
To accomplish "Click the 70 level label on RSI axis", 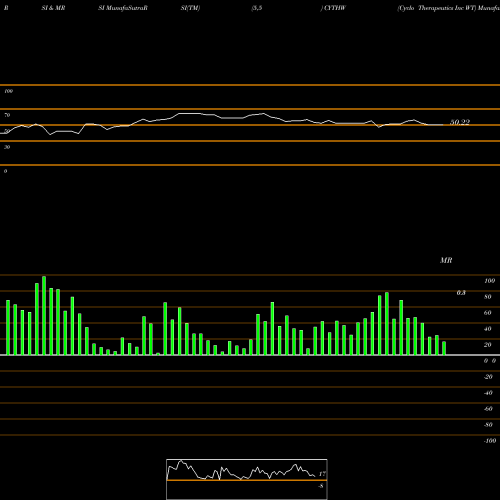I will tap(7, 115).
